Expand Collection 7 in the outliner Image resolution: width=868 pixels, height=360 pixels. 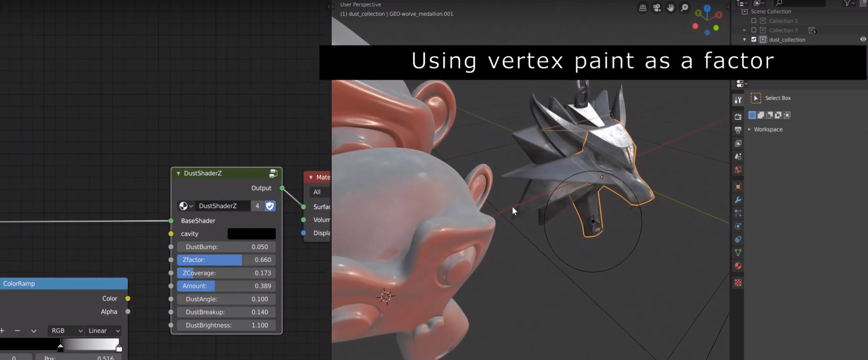coord(744,30)
